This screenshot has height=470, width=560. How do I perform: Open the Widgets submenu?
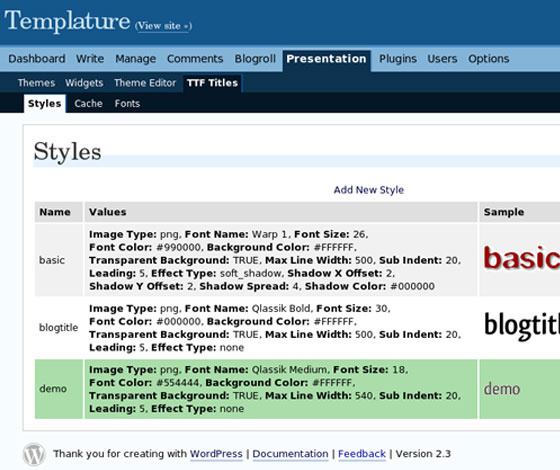point(84,83)
